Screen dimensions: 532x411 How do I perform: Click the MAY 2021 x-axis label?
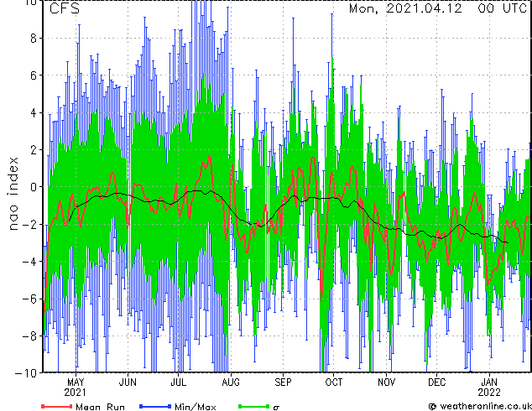tap(76, 388)
